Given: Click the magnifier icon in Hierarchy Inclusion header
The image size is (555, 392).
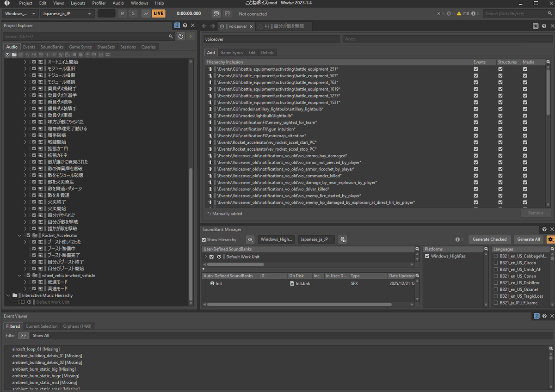Looking at the screenshot, I should click(548, 62).
